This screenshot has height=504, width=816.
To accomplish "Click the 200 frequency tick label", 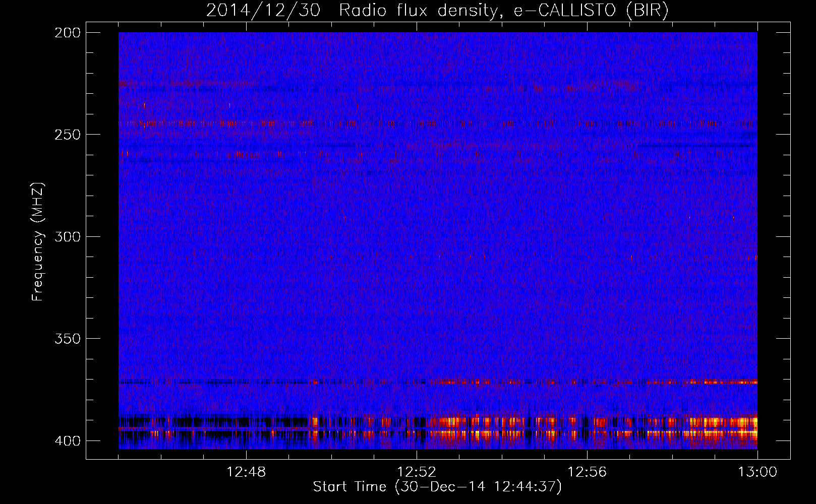I will [68, 33].
